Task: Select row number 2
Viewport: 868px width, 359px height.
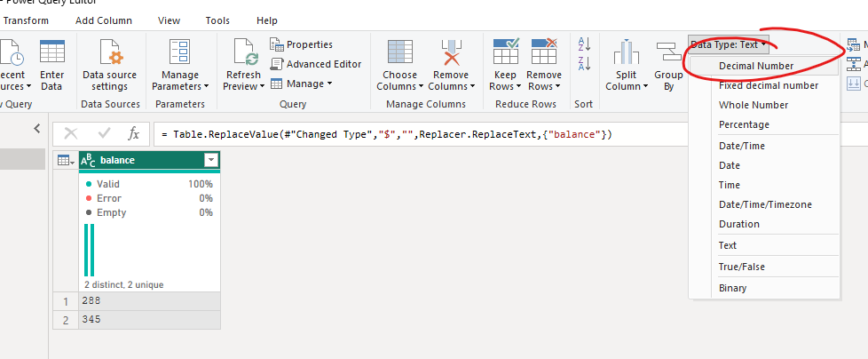Action: pyautogui.click(x=66, y=320)
